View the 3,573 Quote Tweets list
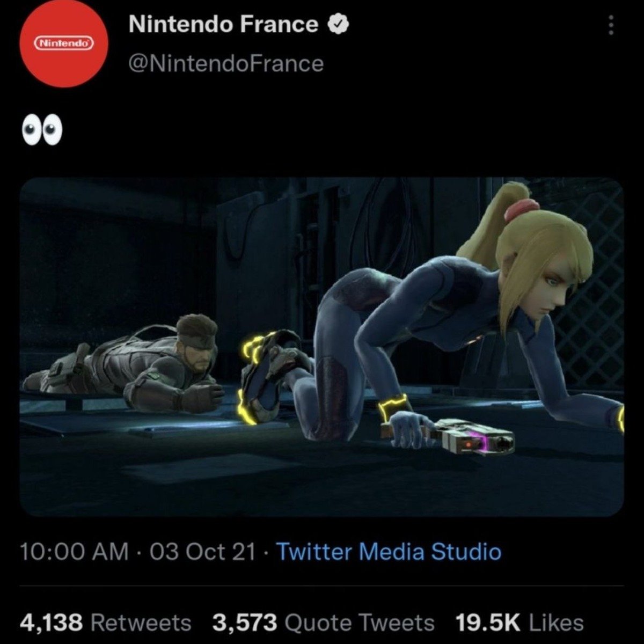 click(x=323, y=623)
